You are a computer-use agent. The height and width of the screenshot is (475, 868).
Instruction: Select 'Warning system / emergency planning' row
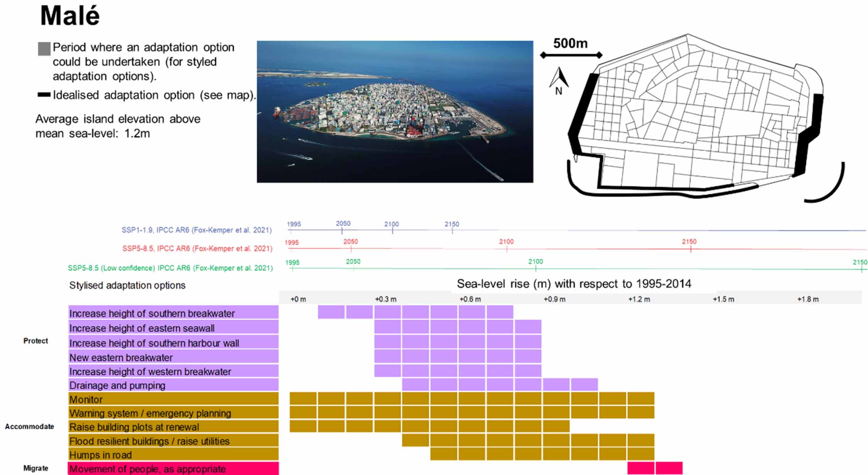(173, 412)
